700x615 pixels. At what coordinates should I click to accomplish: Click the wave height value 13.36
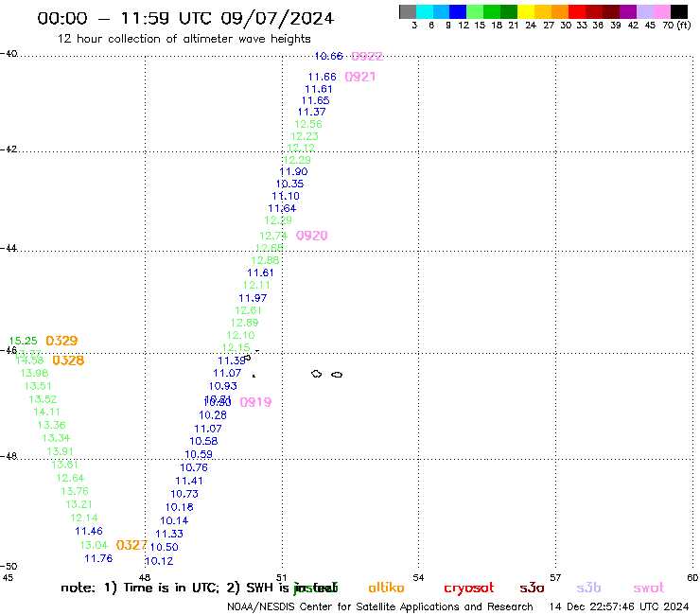point(51,425)
